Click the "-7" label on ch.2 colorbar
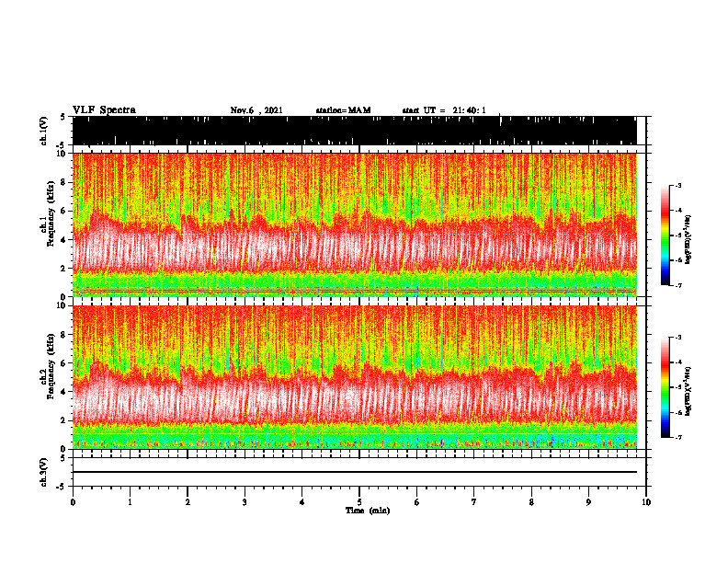728x563 pixels. coord(678,438)
